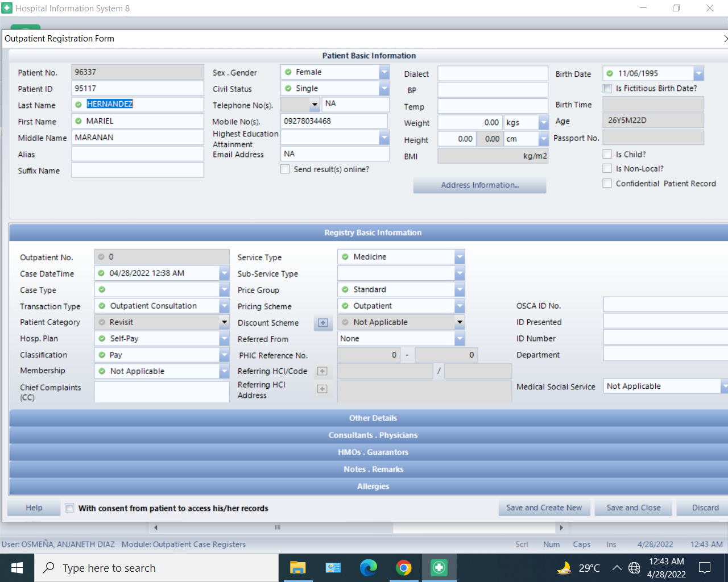
Task: Expand the Discount Scheme dropdown
Action: pyautogui.click(x=460, y=322)
